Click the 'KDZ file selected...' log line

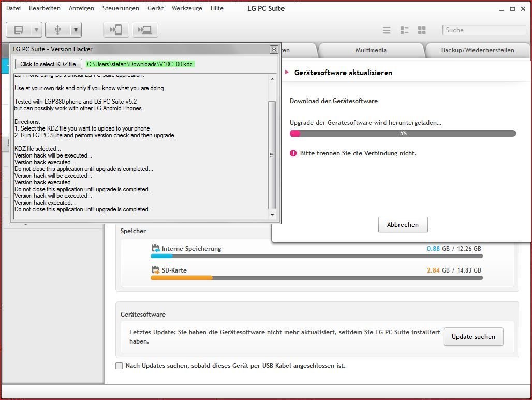pos(38,149)
